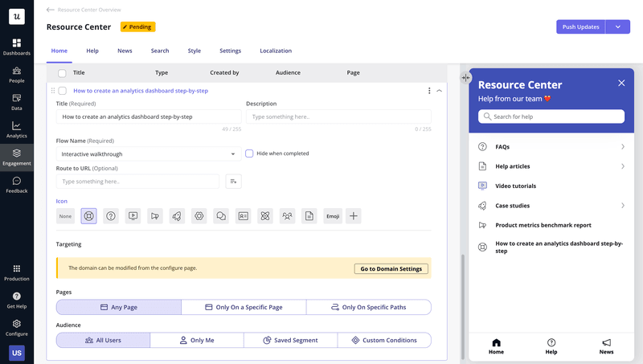Choose the None icon option
Screen dimensions: 643x364
tap(65, 216)
